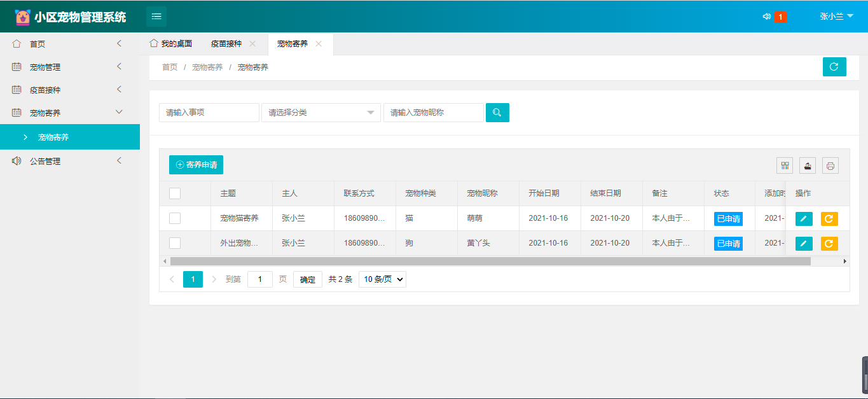
Task: Click the print table icon
Action: [x=830, y=165]
